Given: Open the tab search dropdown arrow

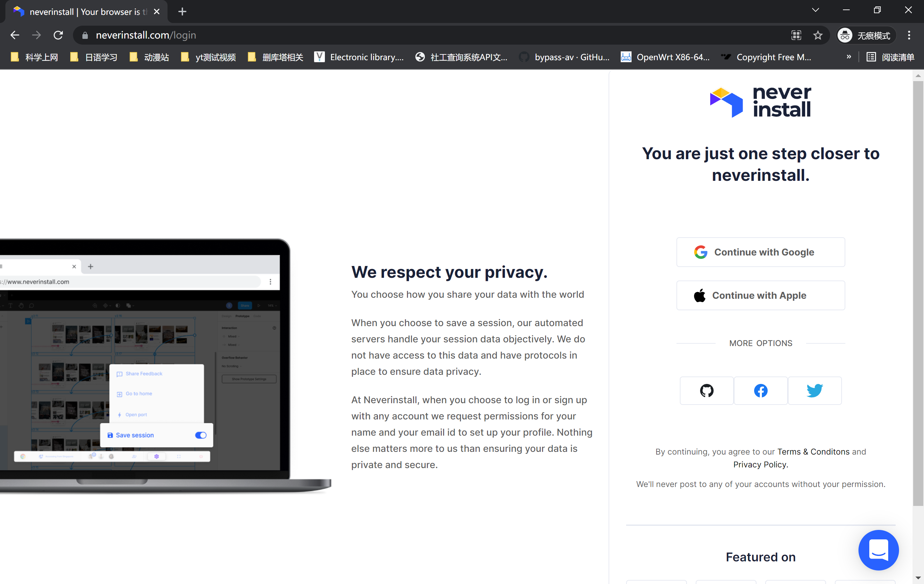Looking at the screenshot, I should point(815,10).
